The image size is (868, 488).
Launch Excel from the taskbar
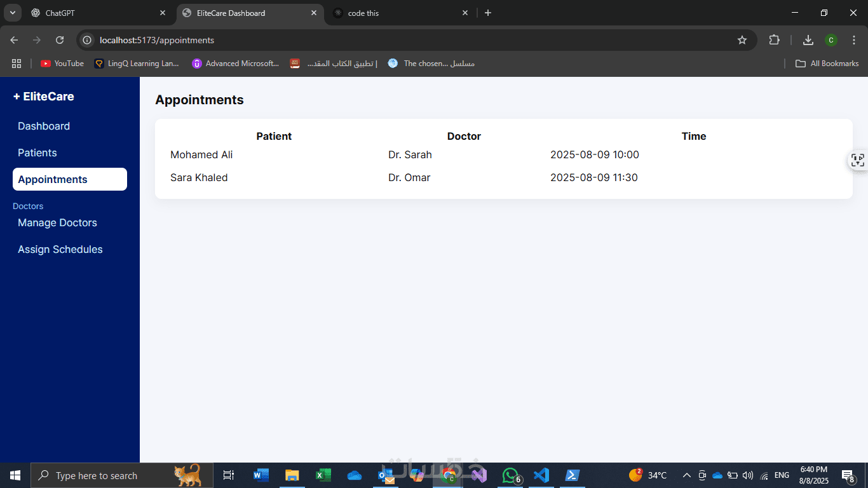pos(323,475)
